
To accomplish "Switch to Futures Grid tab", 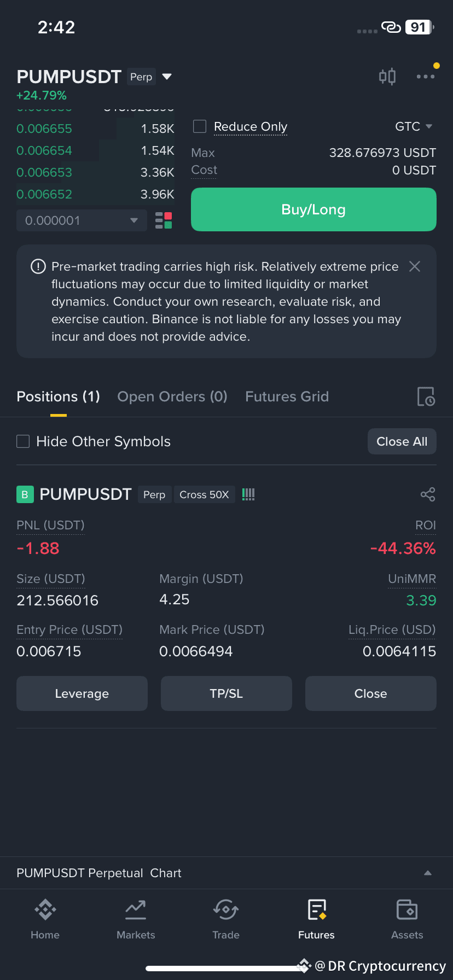I will coord(287,396).
